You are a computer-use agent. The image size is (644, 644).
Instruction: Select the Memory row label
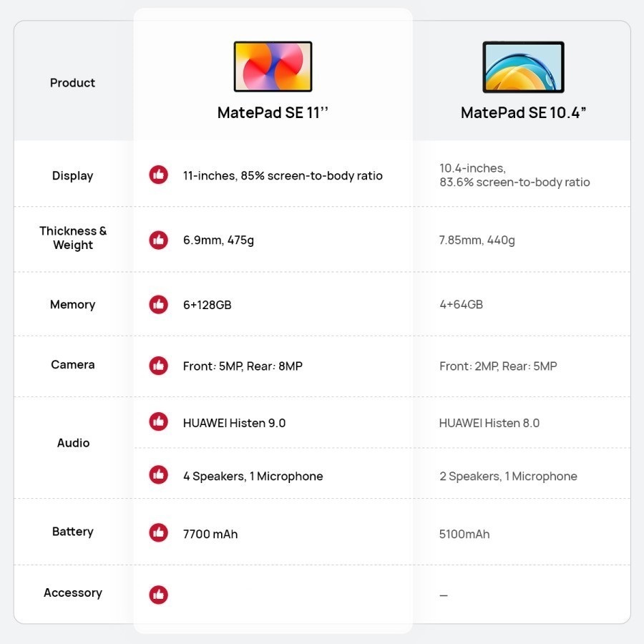72,305
